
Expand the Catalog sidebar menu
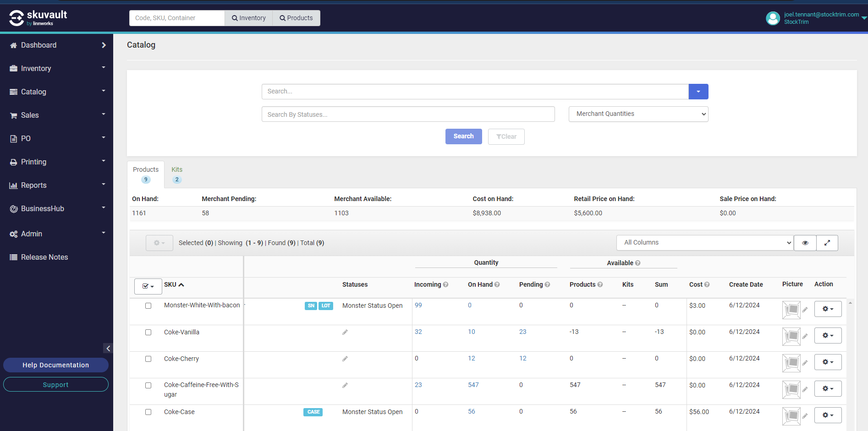[x=56, y=92]
